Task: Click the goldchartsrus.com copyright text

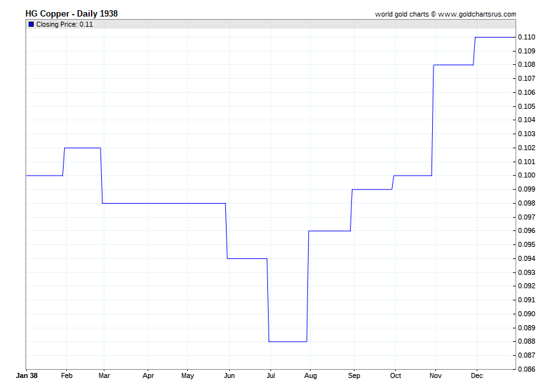Action: pos(446,14)
